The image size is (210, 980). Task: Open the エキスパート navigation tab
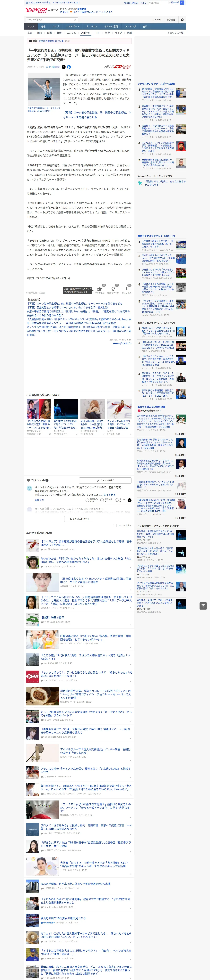point(72,27)
